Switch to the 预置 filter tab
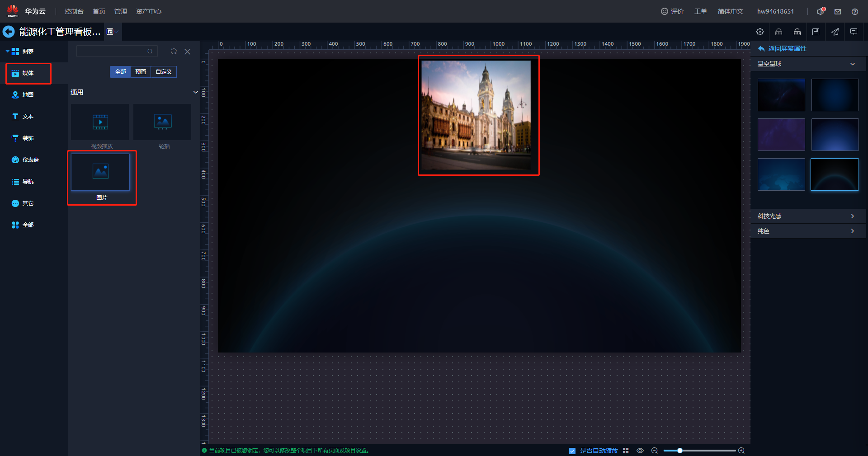The image size is (868, 456). (141, 72)
